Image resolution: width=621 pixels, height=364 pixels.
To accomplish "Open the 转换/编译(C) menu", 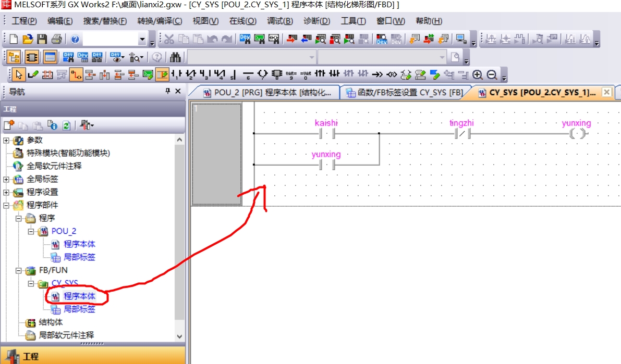I will pos(160,21).
